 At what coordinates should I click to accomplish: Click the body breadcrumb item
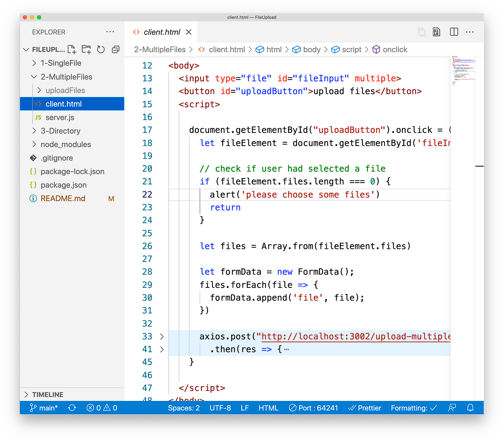coord(306,50)
